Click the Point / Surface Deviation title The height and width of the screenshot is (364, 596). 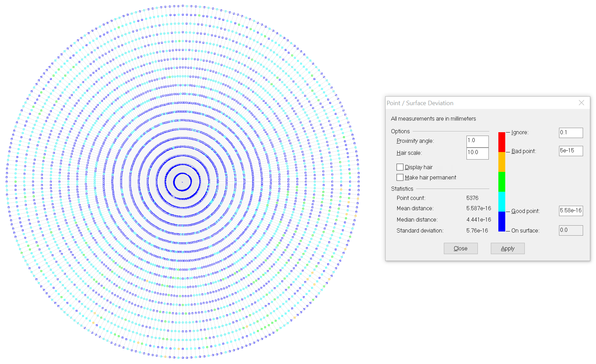tap(420, 103)
